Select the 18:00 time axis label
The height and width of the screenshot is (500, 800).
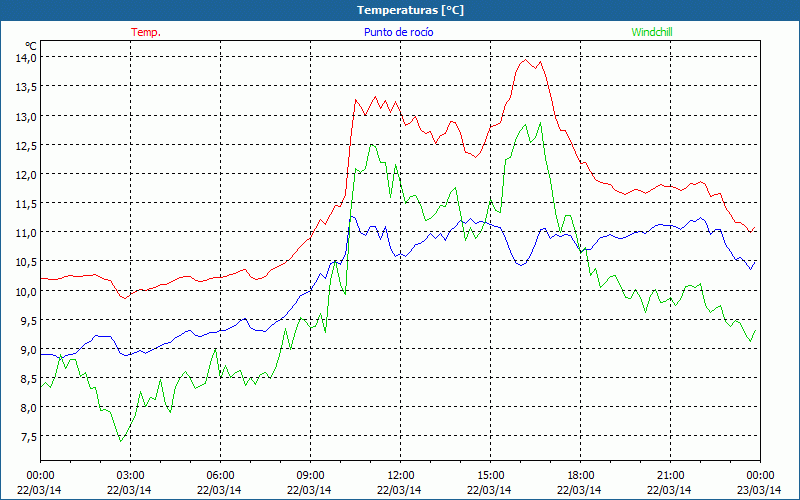[580, 475]
